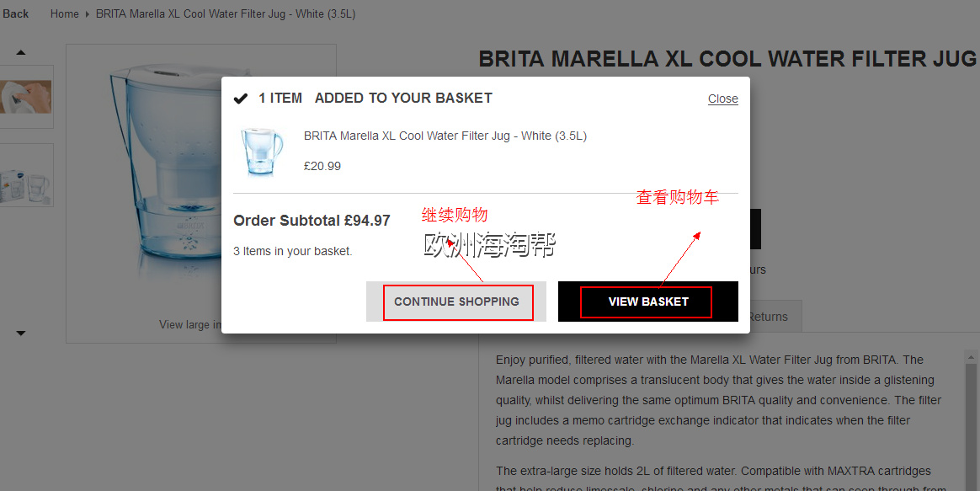Open the jug image in the basket popup
This screenshot has width=980, height=491.
(x=262, y=152)
